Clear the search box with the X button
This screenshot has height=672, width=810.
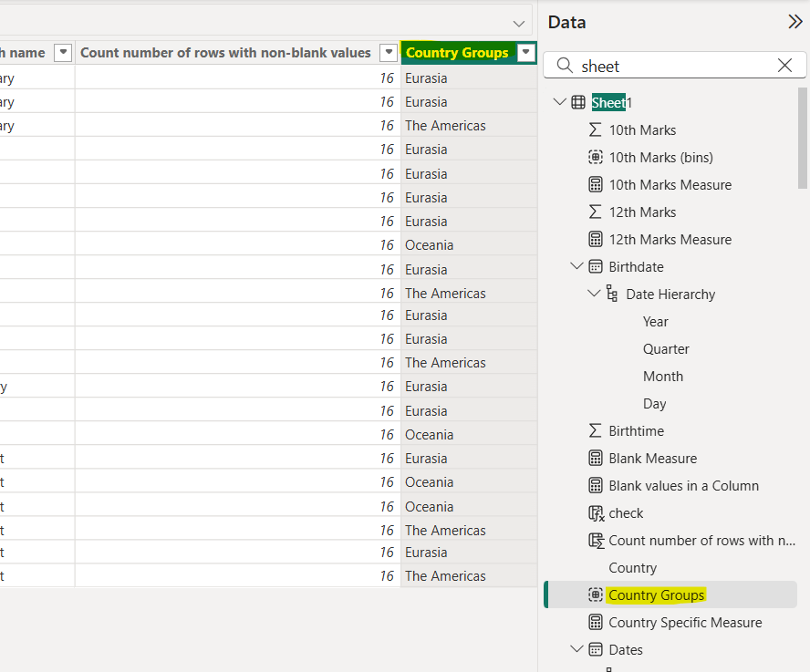coord(784,65)
